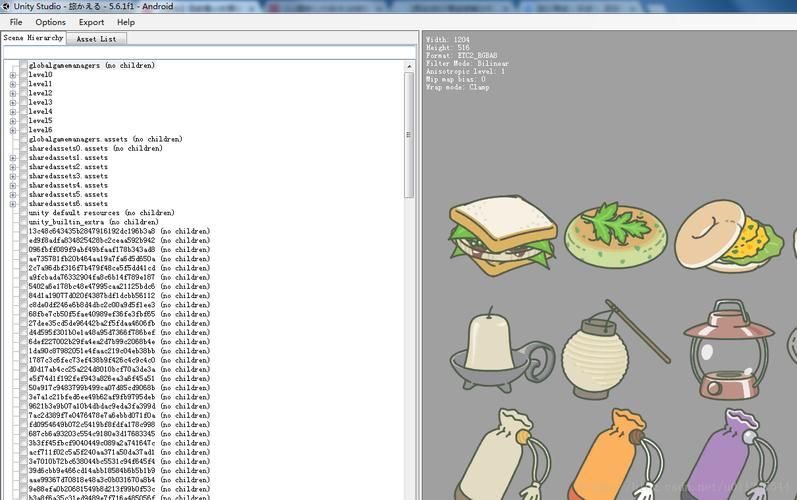Select the row starting with 5402

click(119, 287)
